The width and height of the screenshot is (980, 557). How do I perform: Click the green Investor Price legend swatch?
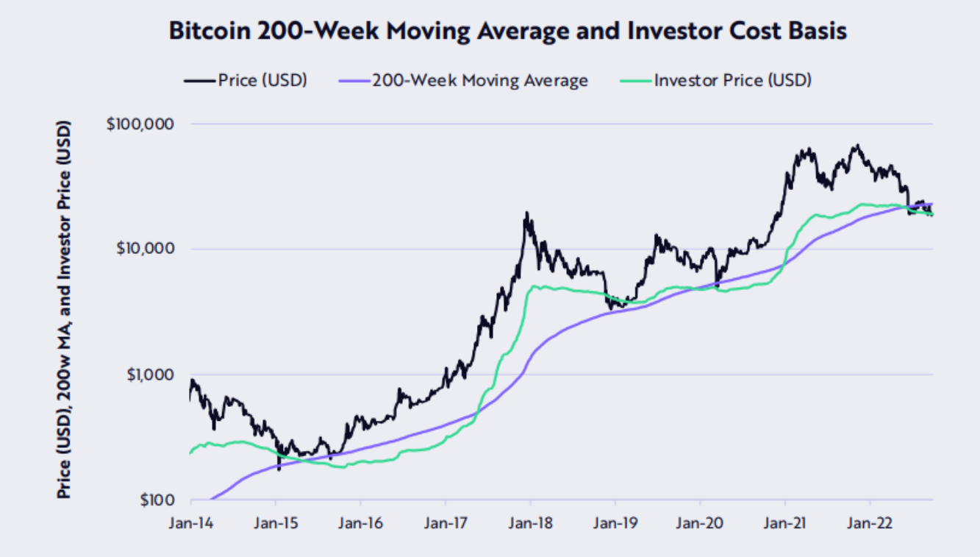pos(635,80)
